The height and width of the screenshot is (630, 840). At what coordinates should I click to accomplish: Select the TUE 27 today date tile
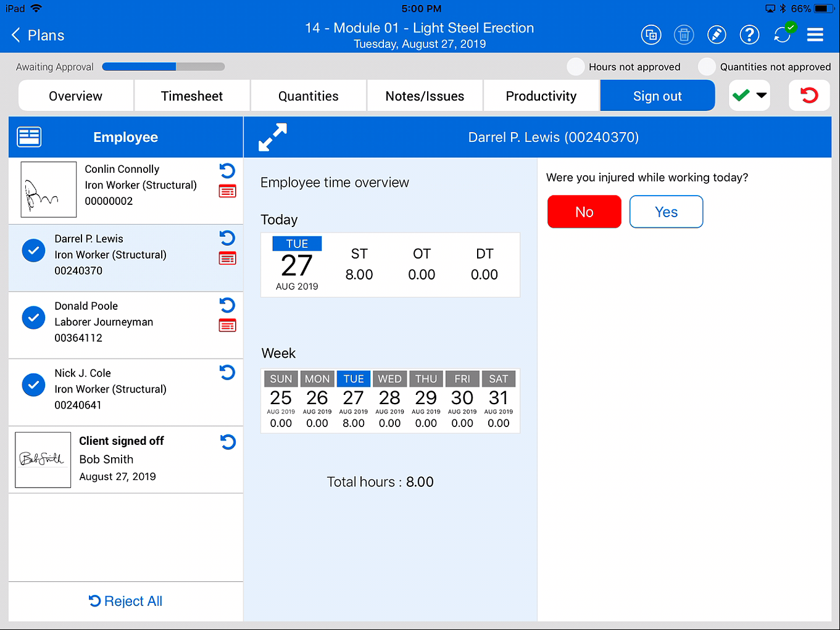point(297,265)
